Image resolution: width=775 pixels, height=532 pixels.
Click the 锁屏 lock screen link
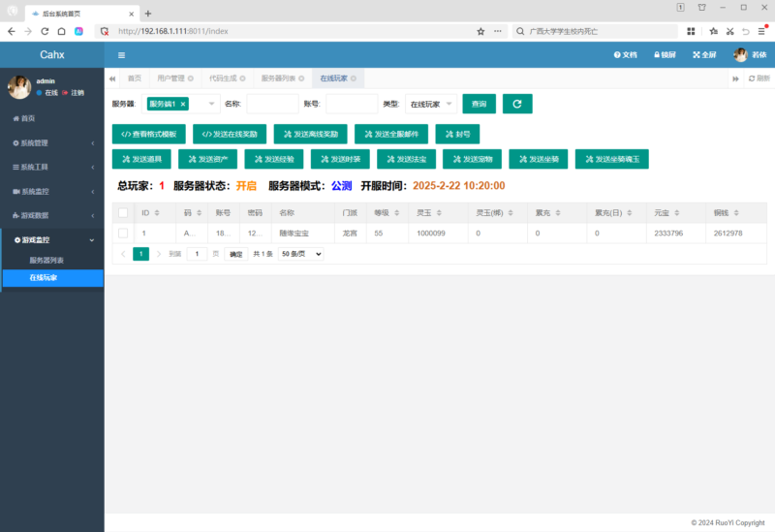pos(665,55)
